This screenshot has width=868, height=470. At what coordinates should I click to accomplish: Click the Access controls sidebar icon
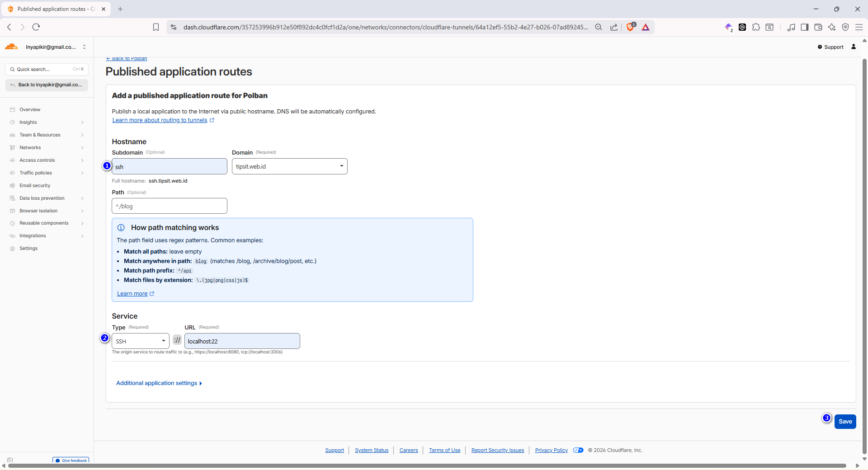point(12,160)
